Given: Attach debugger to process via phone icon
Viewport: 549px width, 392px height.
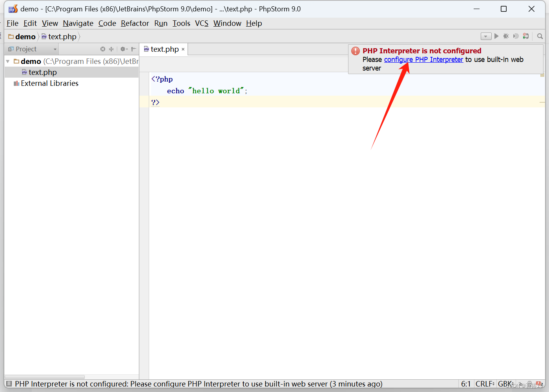Looking at the screenshot, I should pos(526,36).
